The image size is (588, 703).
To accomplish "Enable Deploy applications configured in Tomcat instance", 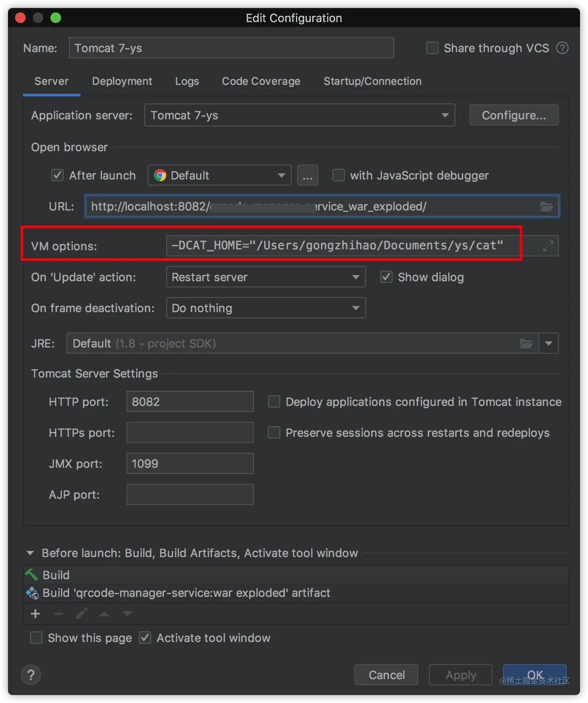I will 274,401.
